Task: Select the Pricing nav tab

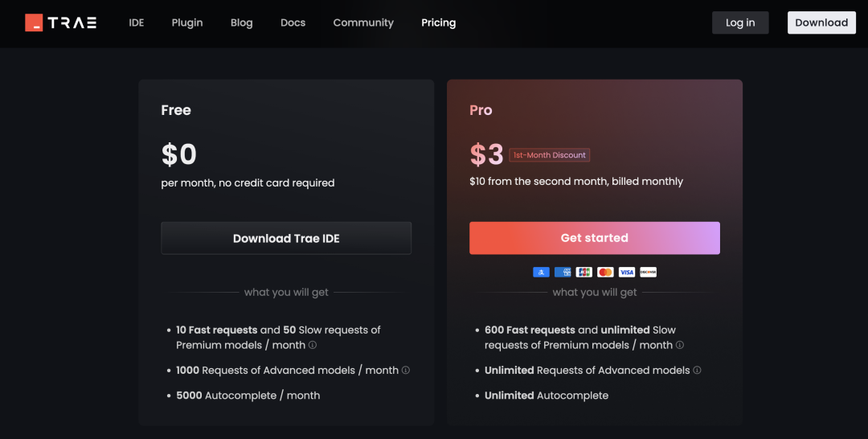Action: click(439, 23)
